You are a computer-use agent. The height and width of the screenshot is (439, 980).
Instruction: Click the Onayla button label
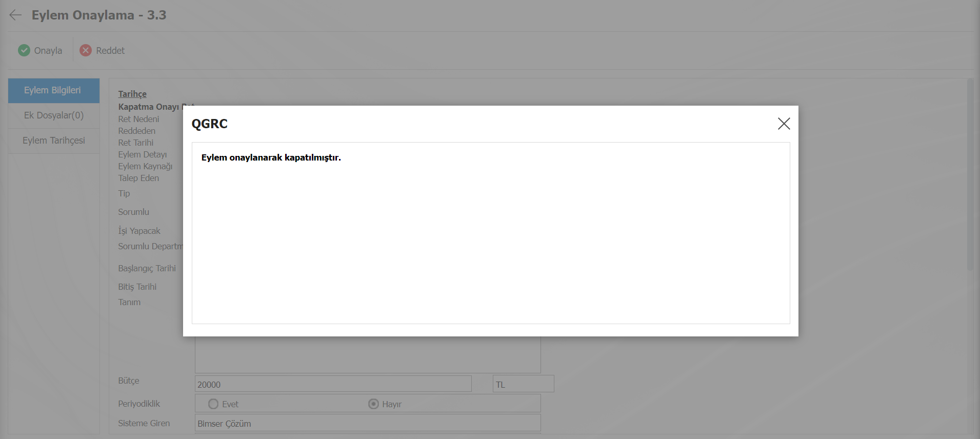point(48,50)
